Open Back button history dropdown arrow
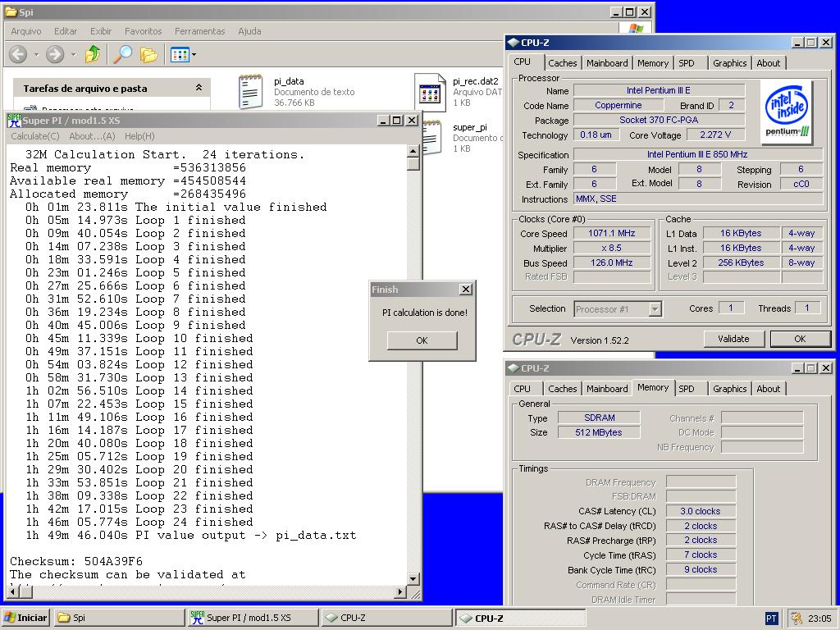This screenshot has height=630, width=840. pyautogui.click(x=36, y=54)
